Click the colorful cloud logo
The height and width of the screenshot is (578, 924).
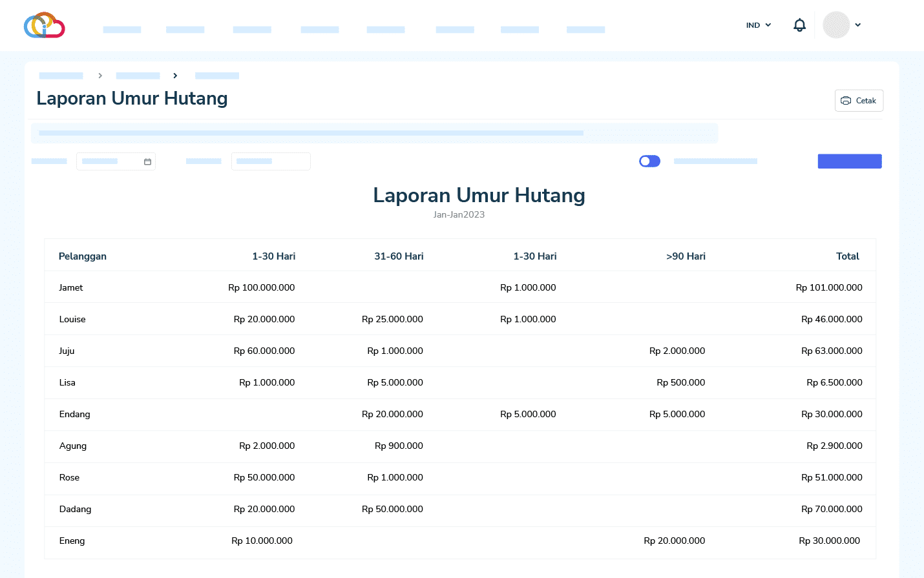coord(44,26)
